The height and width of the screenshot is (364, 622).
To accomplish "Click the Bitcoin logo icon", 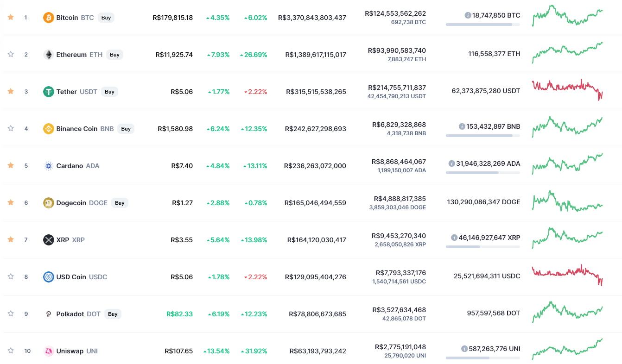I will click(48, 18).
